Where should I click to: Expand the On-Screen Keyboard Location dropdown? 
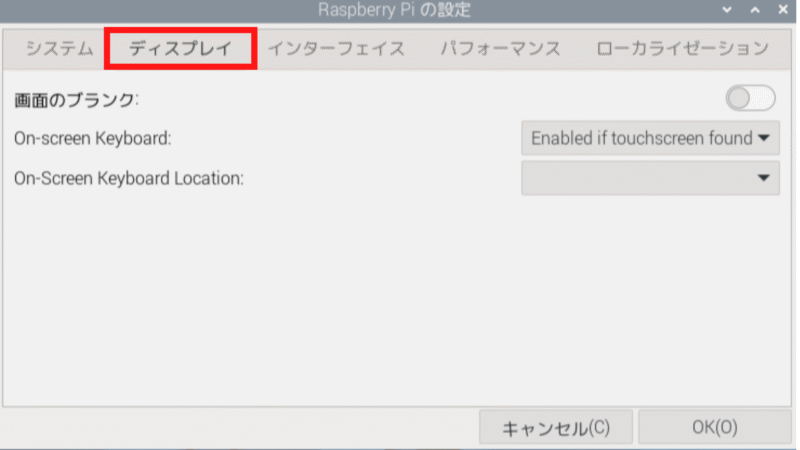click(651, 178)
